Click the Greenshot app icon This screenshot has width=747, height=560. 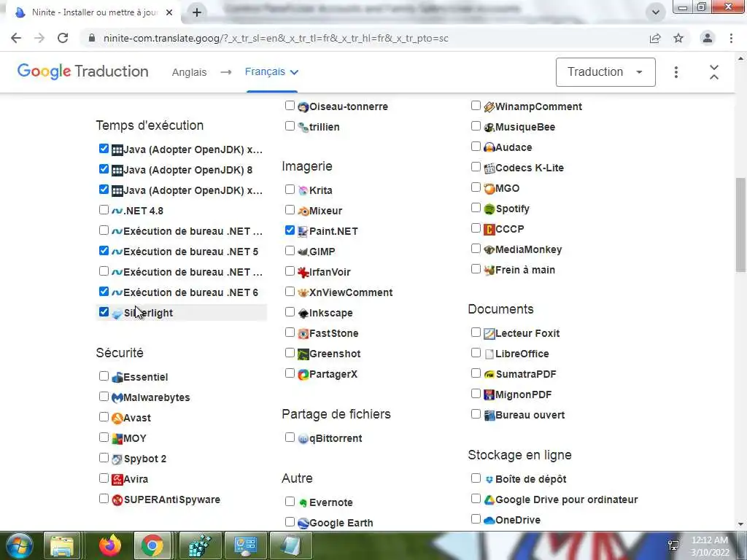(x=303, y=354)
